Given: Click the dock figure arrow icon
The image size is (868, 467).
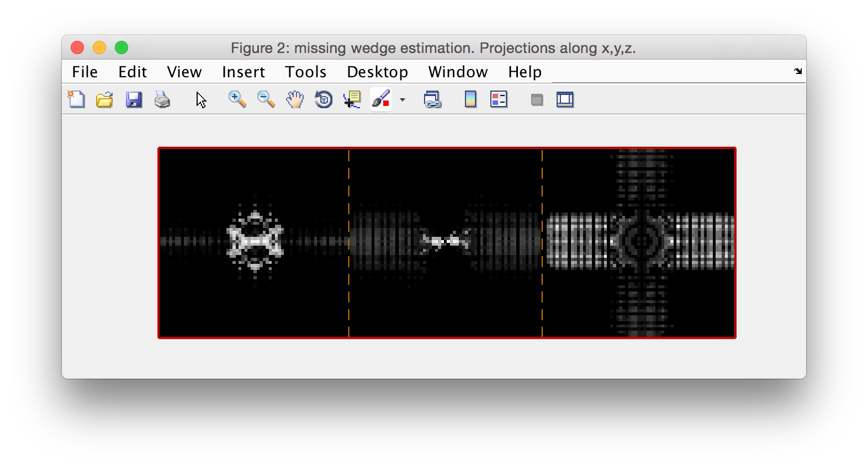Looking at the screenshot, I should [x=798, y=71].
